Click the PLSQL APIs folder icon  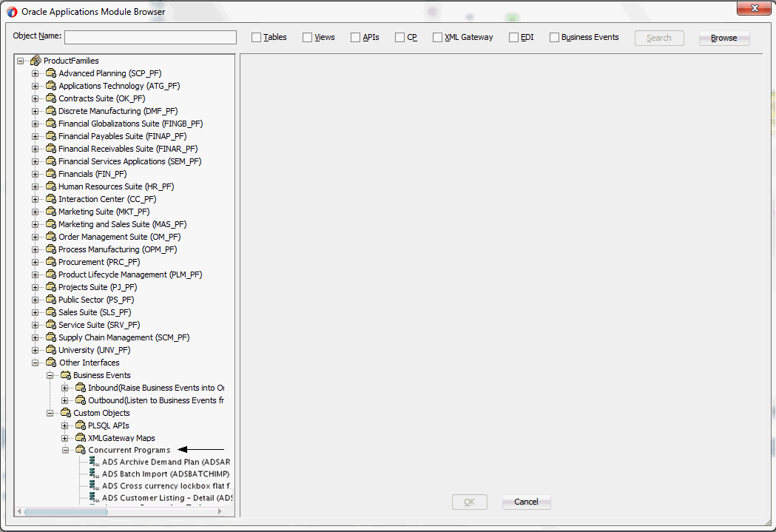click(x=81, y=425)
